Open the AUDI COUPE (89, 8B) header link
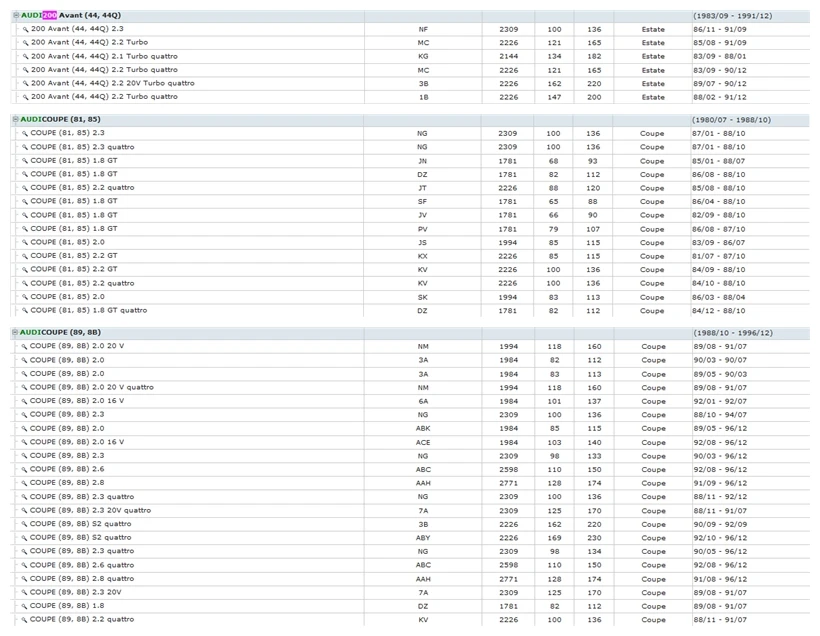This screenshot has width=820, height=636. click(60, 333)
